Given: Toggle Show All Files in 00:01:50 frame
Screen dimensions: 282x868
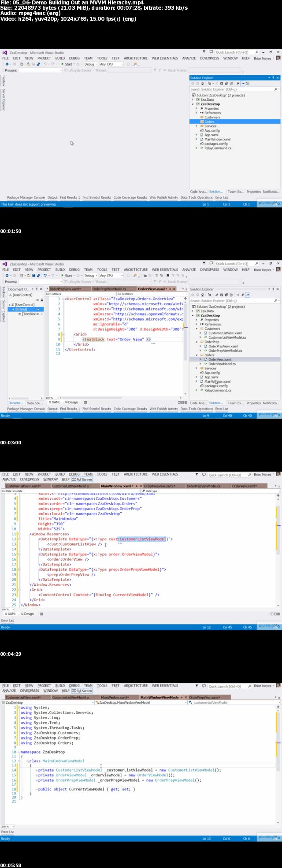Looking at the screenshot, I should click(231, 84).
